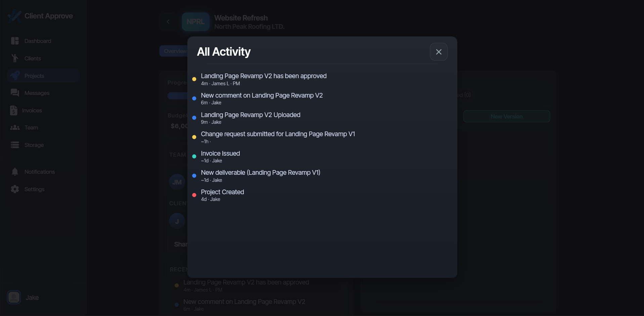This screenshot has width=644, height=316.
Task: Click the J client avatar
Action: pos(177,221)
